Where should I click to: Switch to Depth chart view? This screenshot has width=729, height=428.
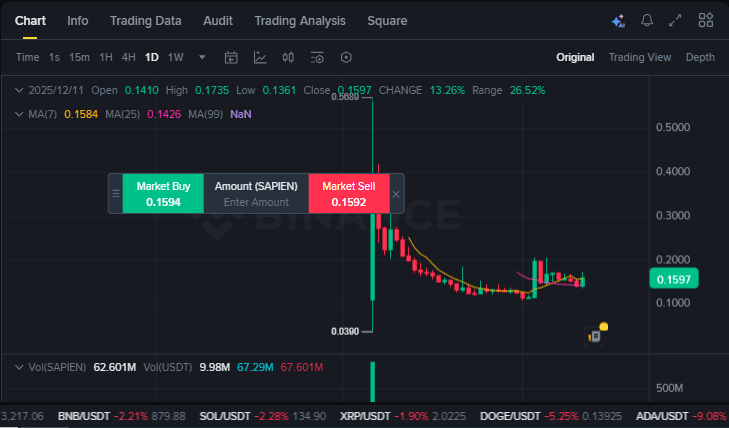coord(700,58)
